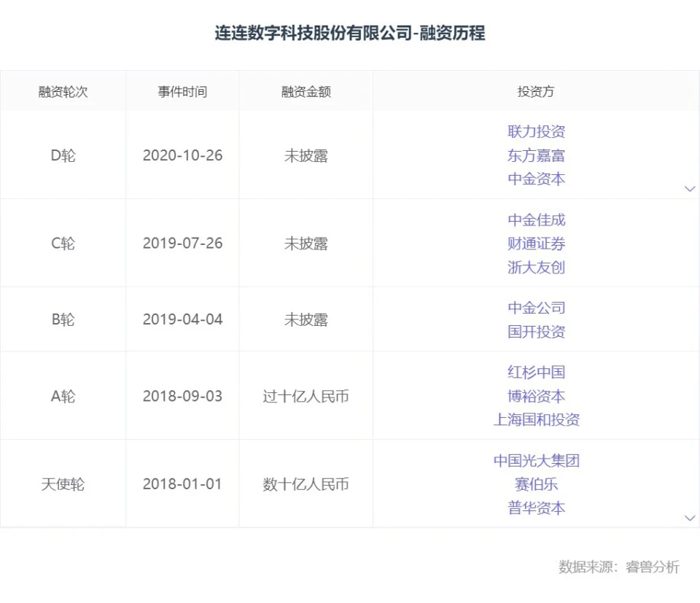This screenshot has height=603, width=700.
Task: Click the 中金公司 investor link
Action: click(x=536, y=308)
